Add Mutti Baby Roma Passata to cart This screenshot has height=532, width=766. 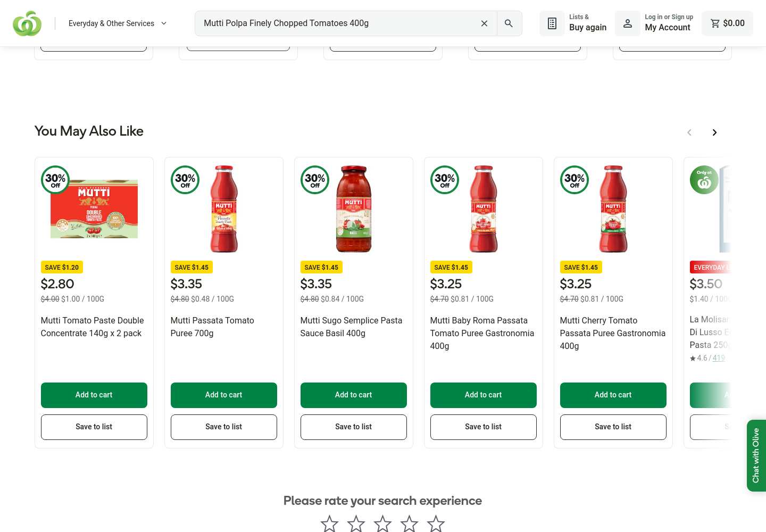[484, 395]
